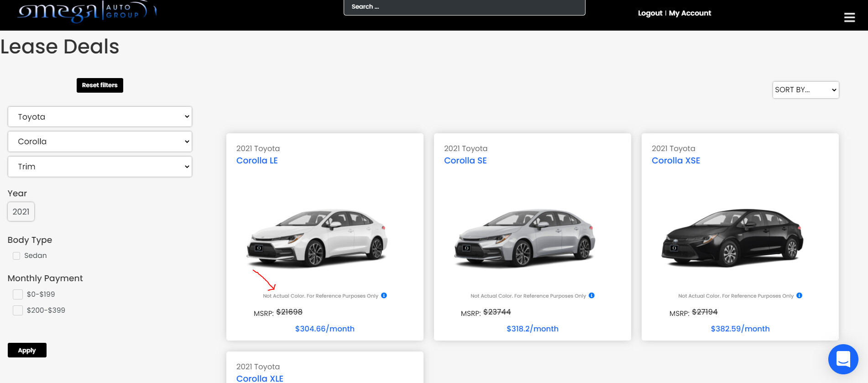Open the Corolla XSE link
The height and width of the screenshot is (383, 868).
[x=675, y=161]
